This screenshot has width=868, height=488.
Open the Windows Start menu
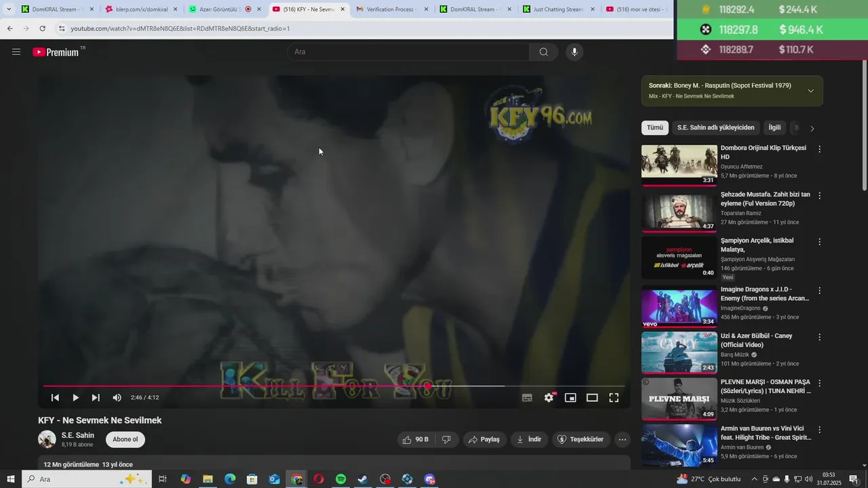pyautogui.click(x=11, y=479)
